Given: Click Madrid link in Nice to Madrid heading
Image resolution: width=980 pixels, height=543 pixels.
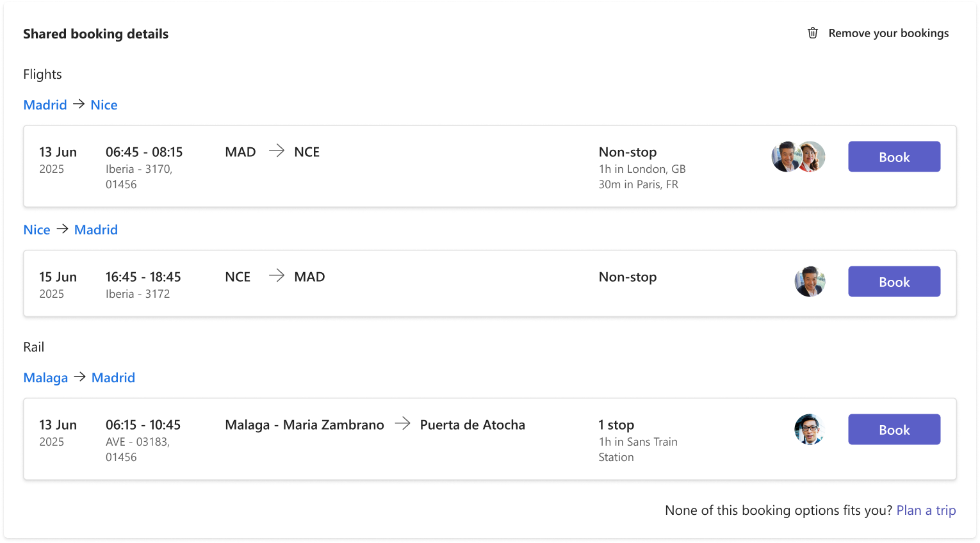Looking at the screenshot, I should 96,230.
